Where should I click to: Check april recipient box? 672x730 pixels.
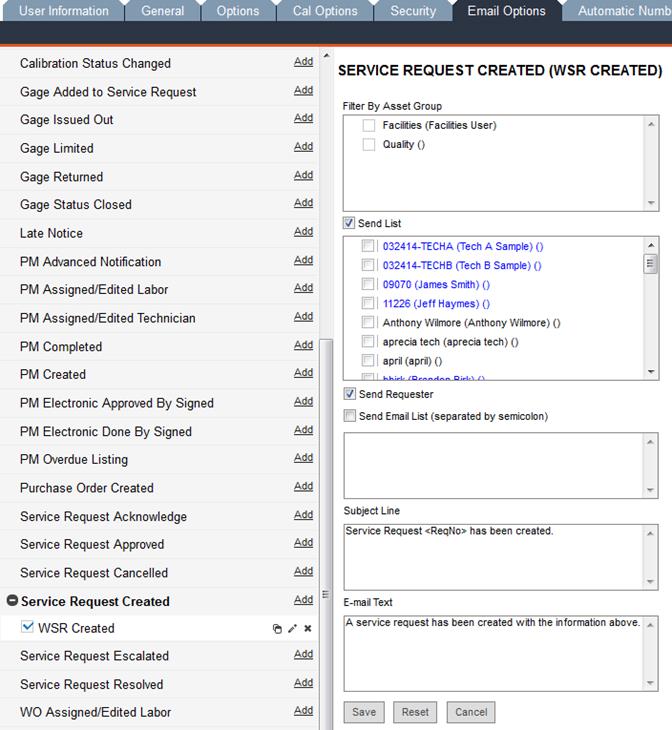368,360
